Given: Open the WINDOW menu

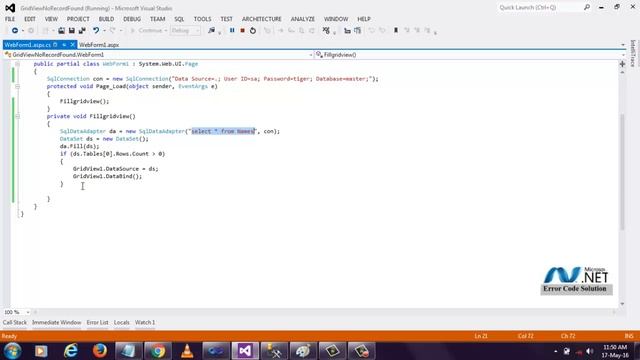Looking at the screenshot, I should (x=336, y=19).
